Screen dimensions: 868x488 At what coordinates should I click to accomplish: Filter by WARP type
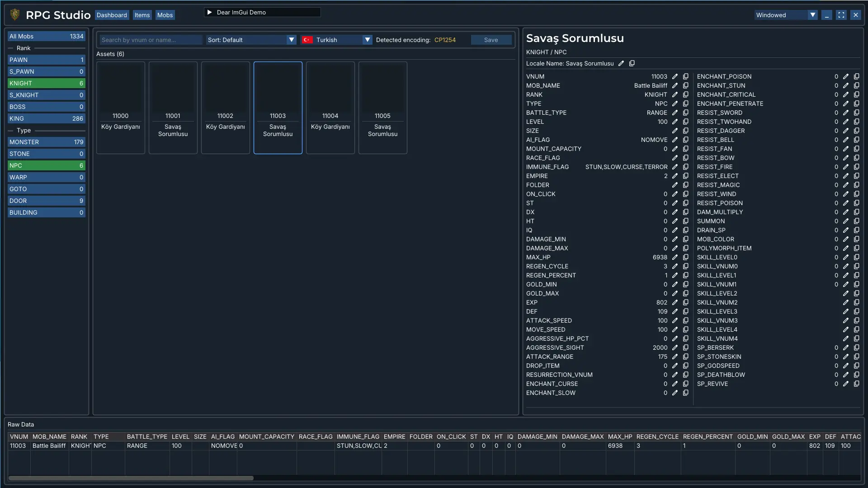pos(47,177)
